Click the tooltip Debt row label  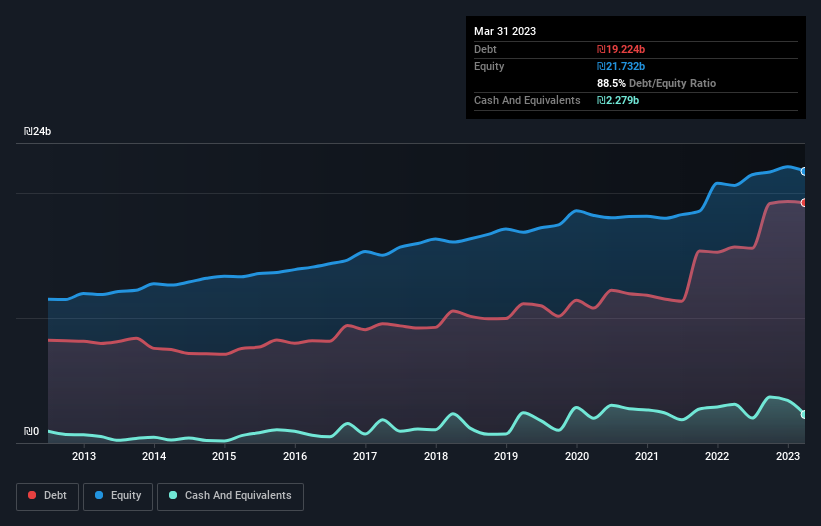point(485,49)
